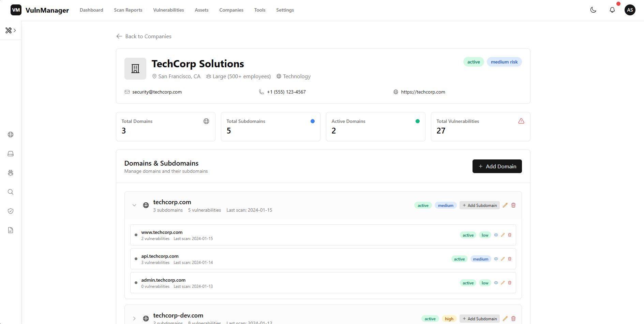
Task: Open Scan Reports
Action: [128, 10]
